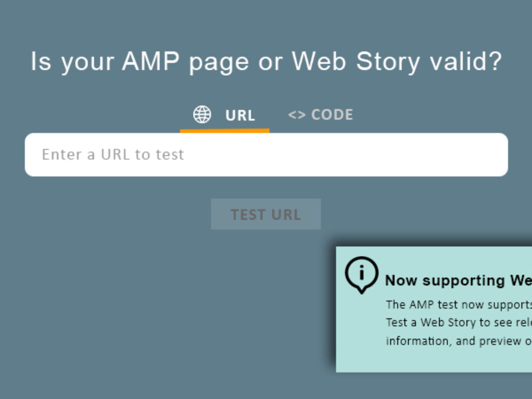Click the "Now supporting" notification heading
Image resolution: width=532 pixels, height=399 pixels.
coord(458,280)
